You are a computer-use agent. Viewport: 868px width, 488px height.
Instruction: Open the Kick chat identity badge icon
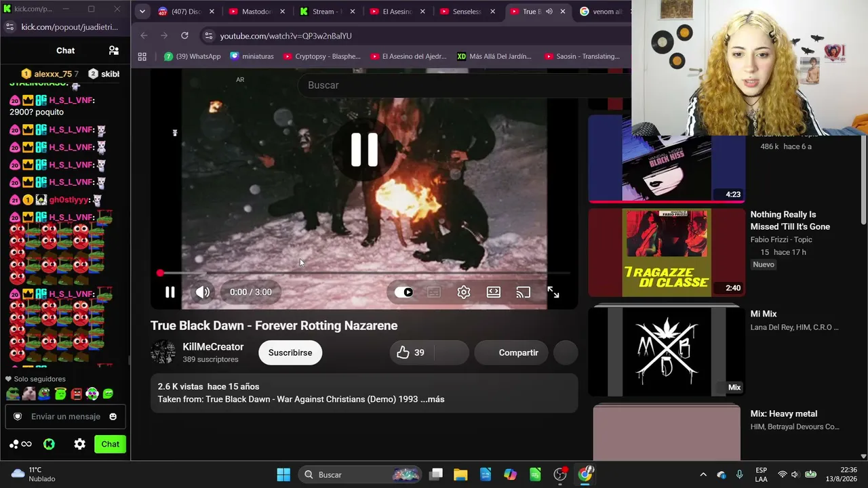[18, 417]
